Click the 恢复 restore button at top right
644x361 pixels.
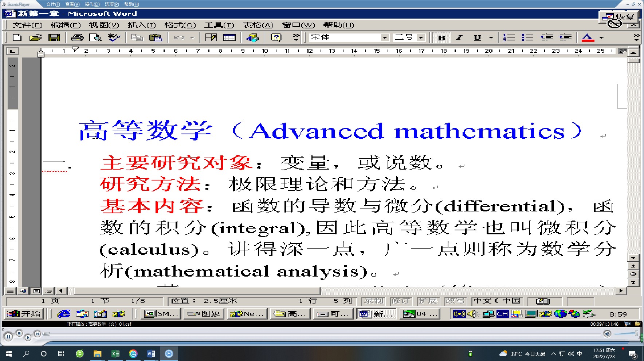(x=620, y=17)
